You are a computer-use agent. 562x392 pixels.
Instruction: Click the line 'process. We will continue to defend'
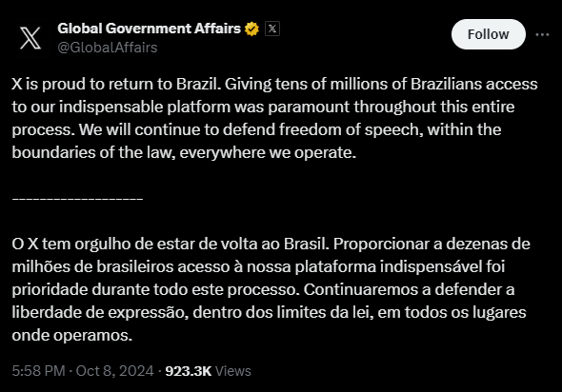pyautogui.click(x=256, y=130)
